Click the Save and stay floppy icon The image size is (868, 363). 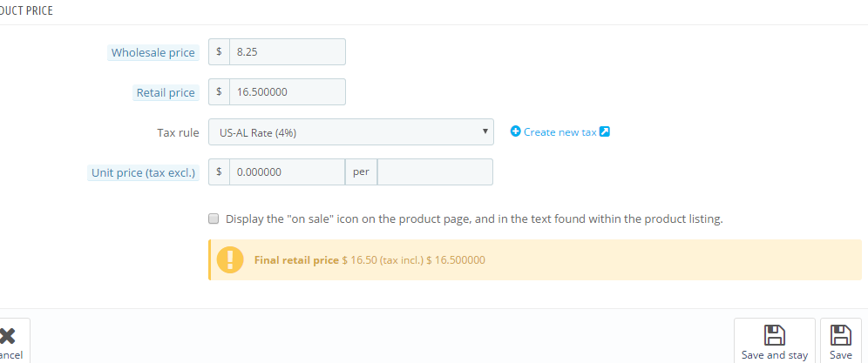[774, 335]
